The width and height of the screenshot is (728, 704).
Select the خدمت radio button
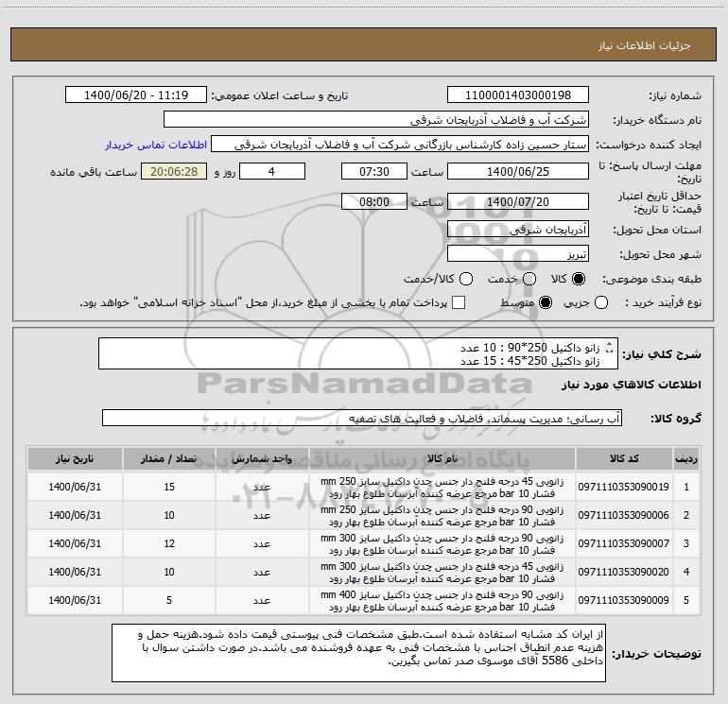529,280
